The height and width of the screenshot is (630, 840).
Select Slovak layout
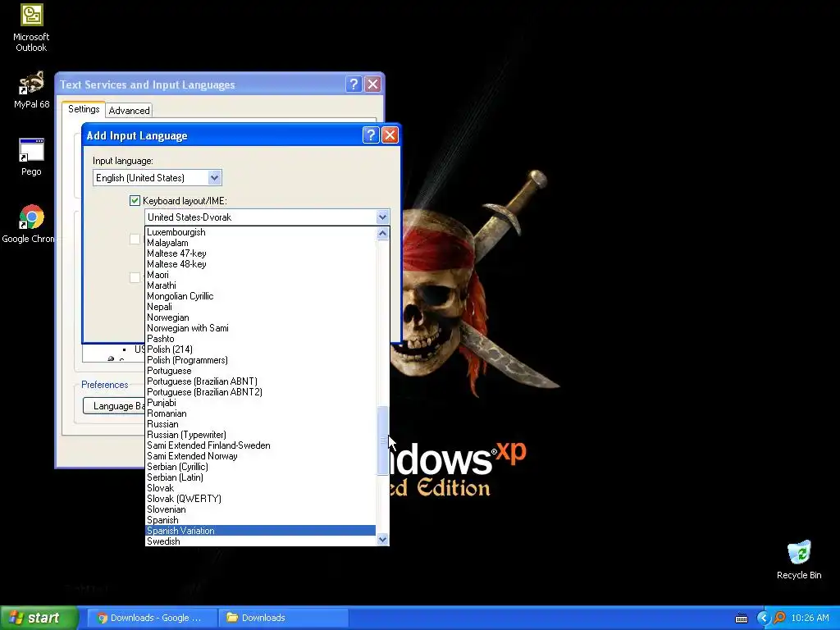coord(260,488)
